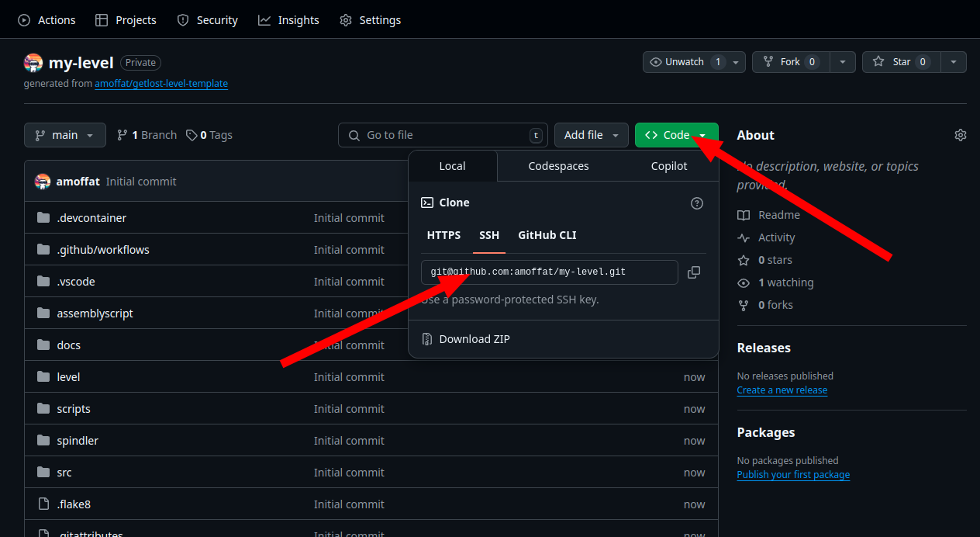Viewport: 980px width, 537px height.
Task: Open the src folder
Action: point(64,473)
